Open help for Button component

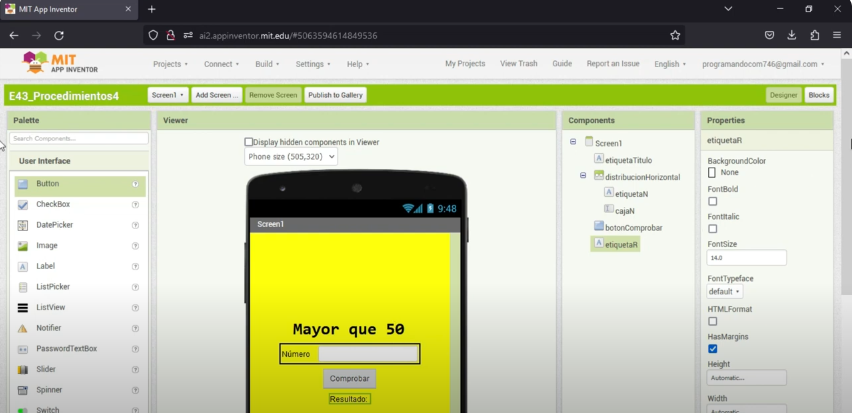click(x=135, y=184)
